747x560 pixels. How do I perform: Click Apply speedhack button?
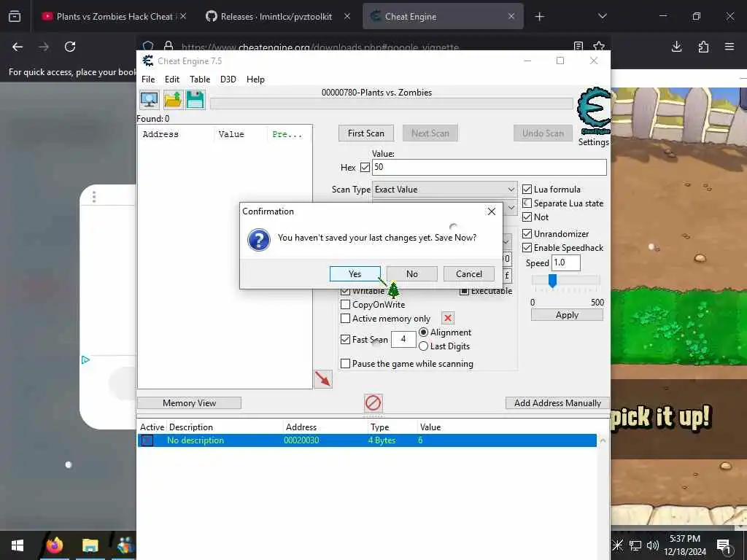pyautogui.click(x=567, y=315)
